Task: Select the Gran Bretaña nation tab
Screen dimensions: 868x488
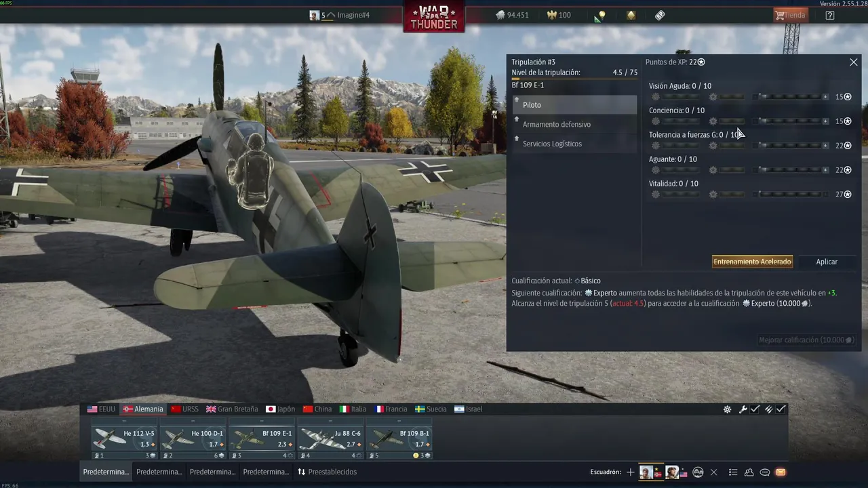Action: 232,409
